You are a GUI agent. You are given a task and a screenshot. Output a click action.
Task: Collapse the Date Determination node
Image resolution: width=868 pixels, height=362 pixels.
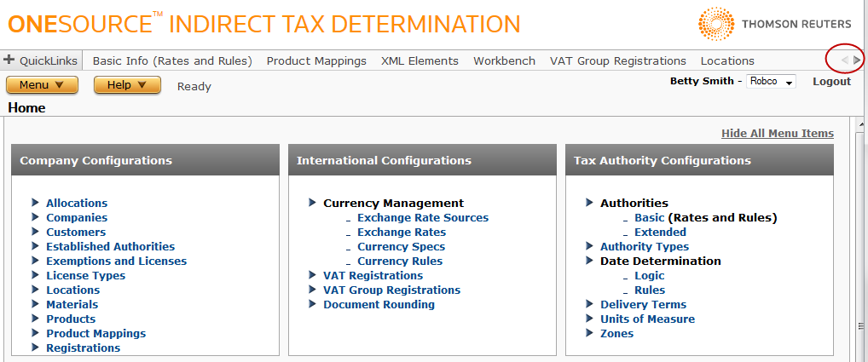click(589, 261)
